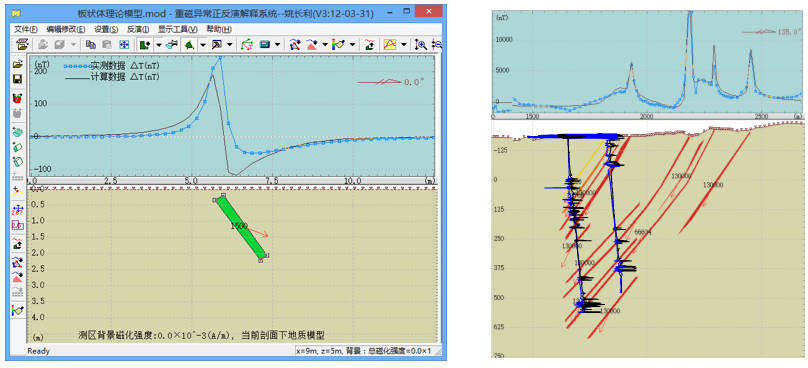Select the green plate body labeled 1500

pyautogui.click(x=241, y=227)
